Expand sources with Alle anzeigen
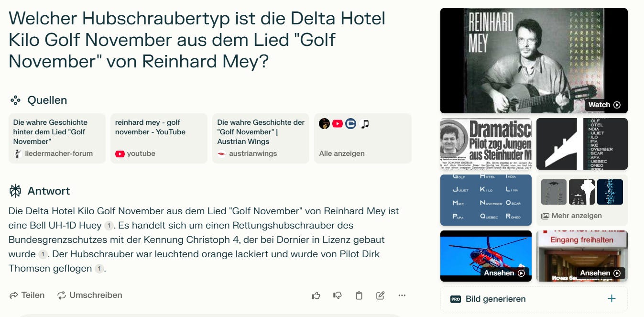 coord(363,139)
